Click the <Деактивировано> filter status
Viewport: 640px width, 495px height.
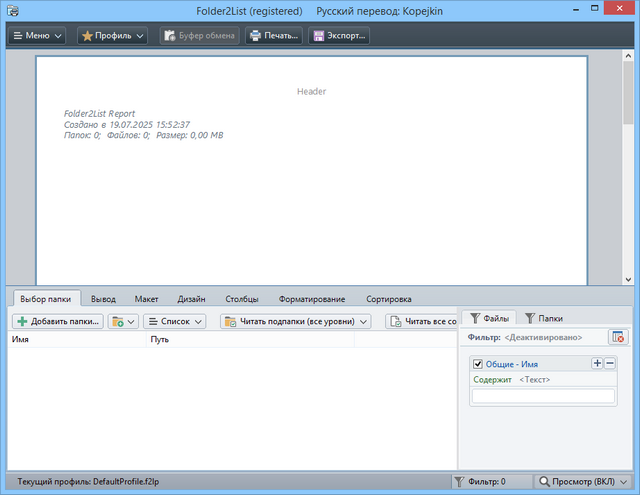[x=543, y=337]
